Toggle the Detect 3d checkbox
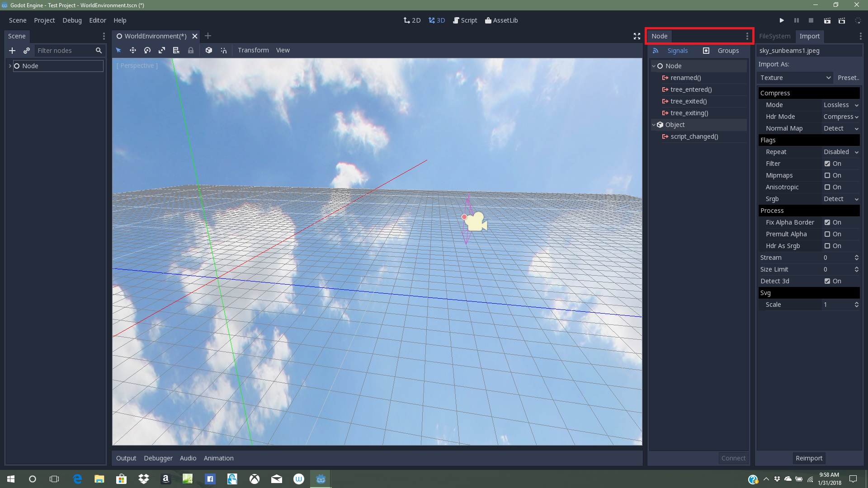 point(827,281)
